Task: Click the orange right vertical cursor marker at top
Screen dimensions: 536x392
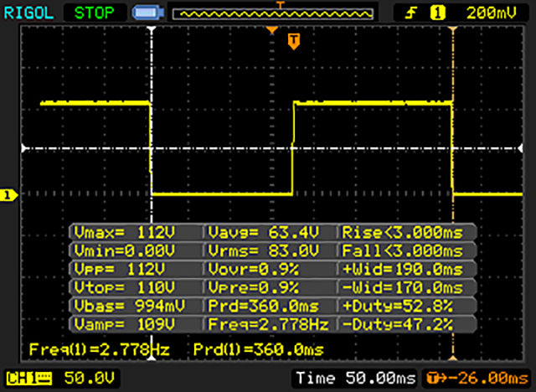Action: [453, 29]
